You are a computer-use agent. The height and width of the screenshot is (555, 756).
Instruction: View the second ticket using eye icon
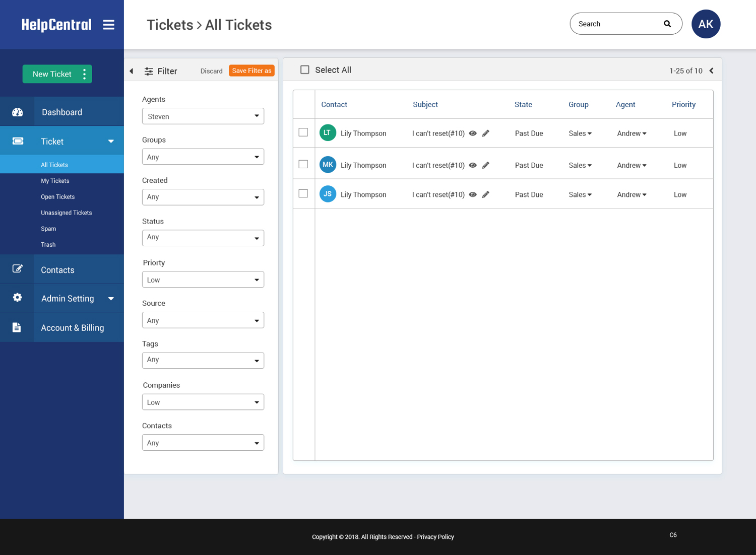click(473, 165)
